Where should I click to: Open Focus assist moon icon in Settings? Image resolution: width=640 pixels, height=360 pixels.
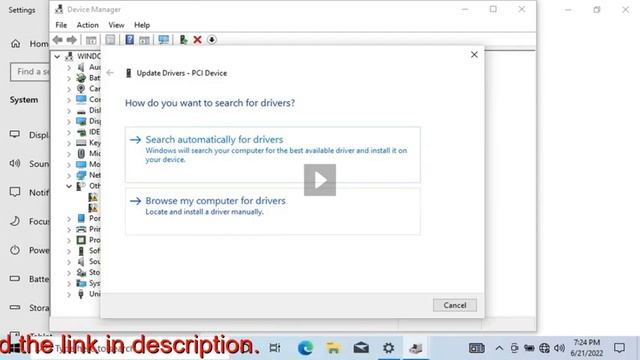(x=15, y=221)
